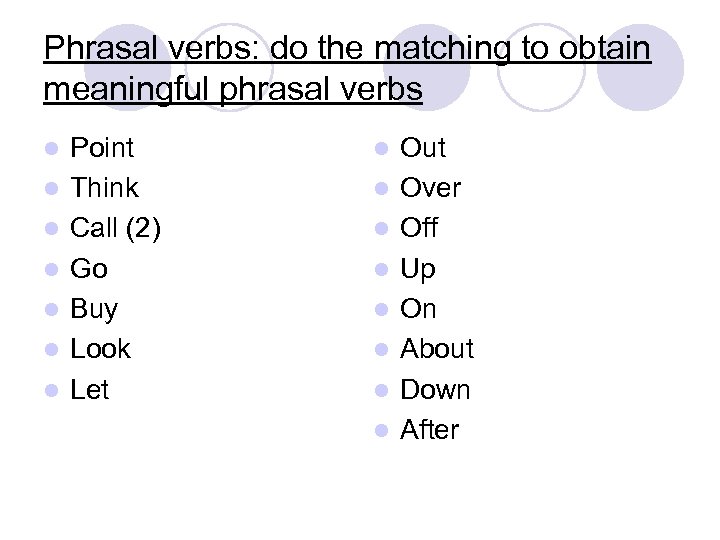
Task: Select the particle "About"
Action: tap(437, 349)
